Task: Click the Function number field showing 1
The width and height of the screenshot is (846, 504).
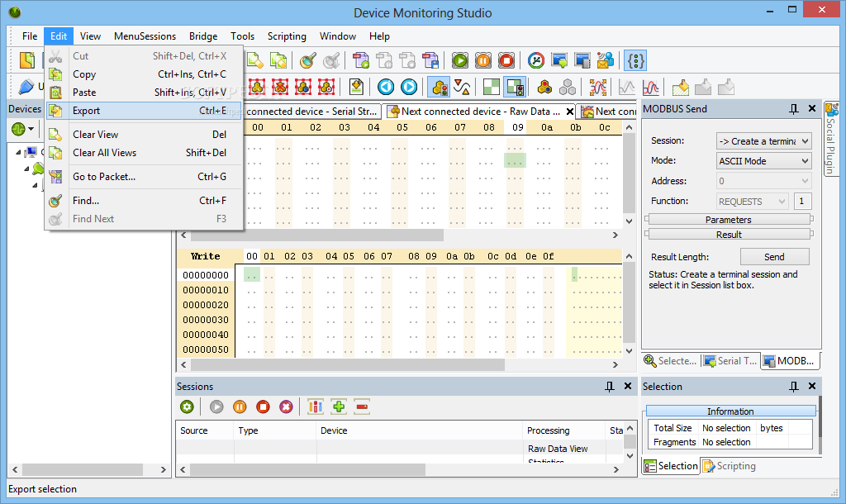Action: pos(802,202)
